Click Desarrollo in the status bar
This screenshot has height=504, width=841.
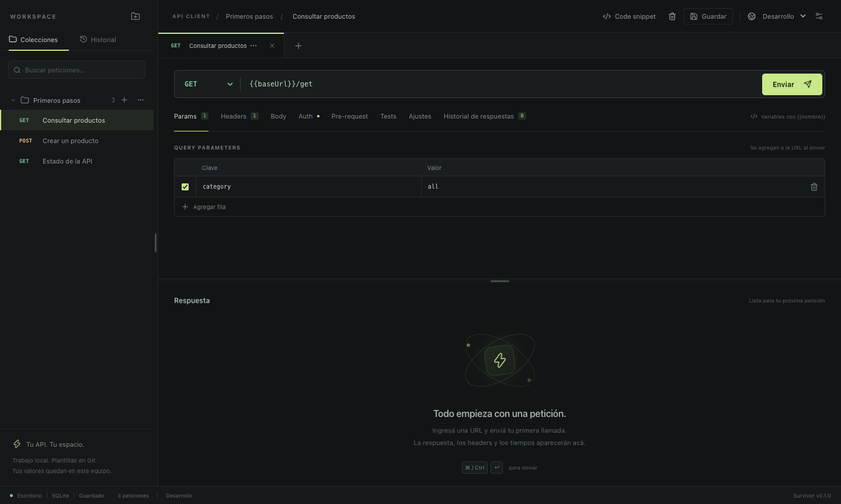click(179, 496)
